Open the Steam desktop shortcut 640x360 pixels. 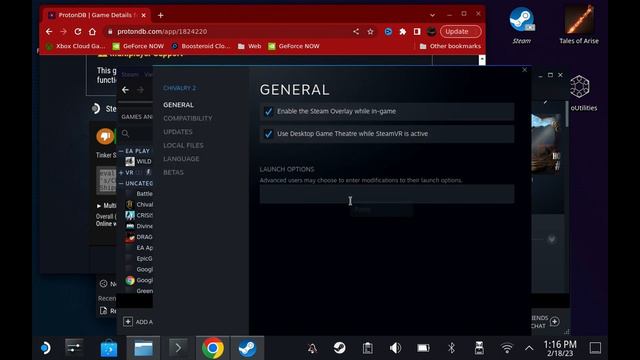pos(522,24)
